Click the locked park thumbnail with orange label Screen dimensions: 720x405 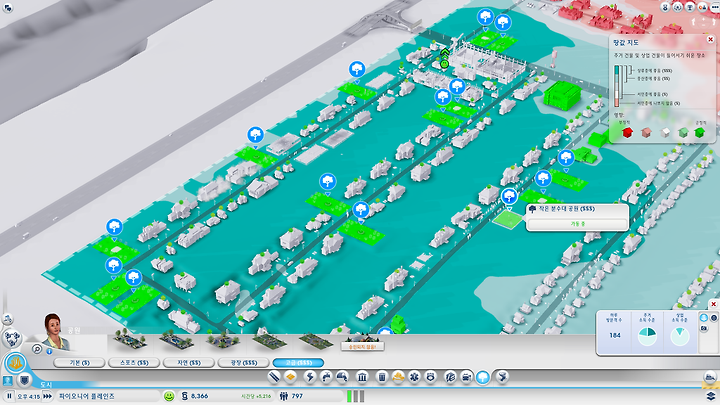click(x=363, y=343)
